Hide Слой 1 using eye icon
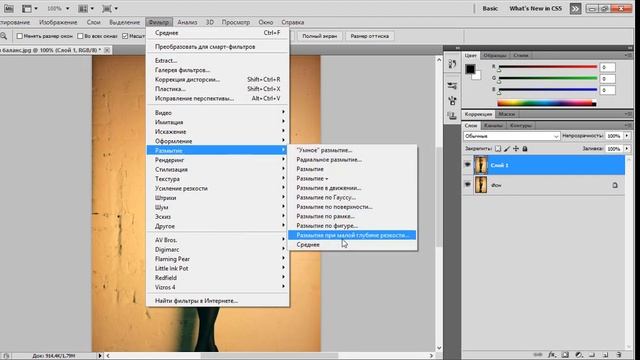Image resolution: width=640 pixels, height=360 pixels. [x=468, y=165]
